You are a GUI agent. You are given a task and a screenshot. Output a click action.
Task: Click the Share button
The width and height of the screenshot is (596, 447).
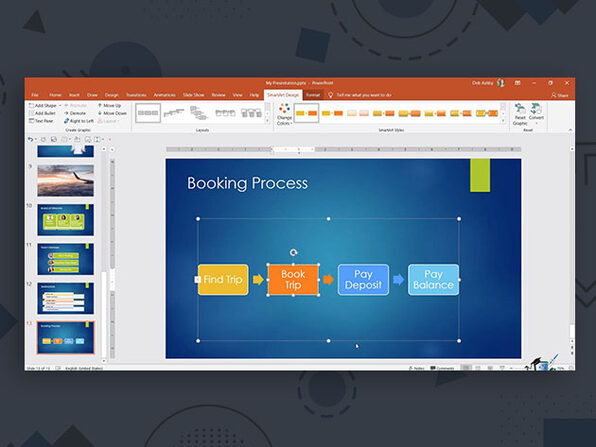[x=560, y=95]
